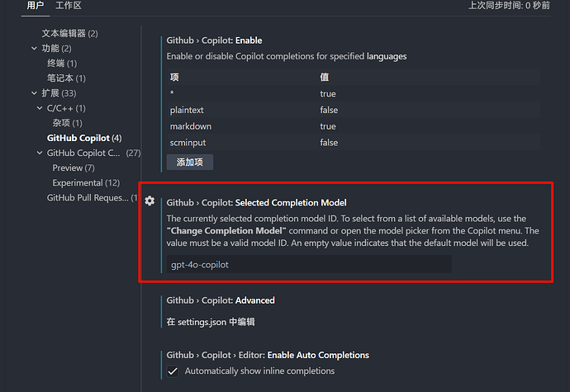This screenshot has width=570, height=392.
Task: Toggle Automatically show inline completions checkbox
Action: click(x=173, y=371)
